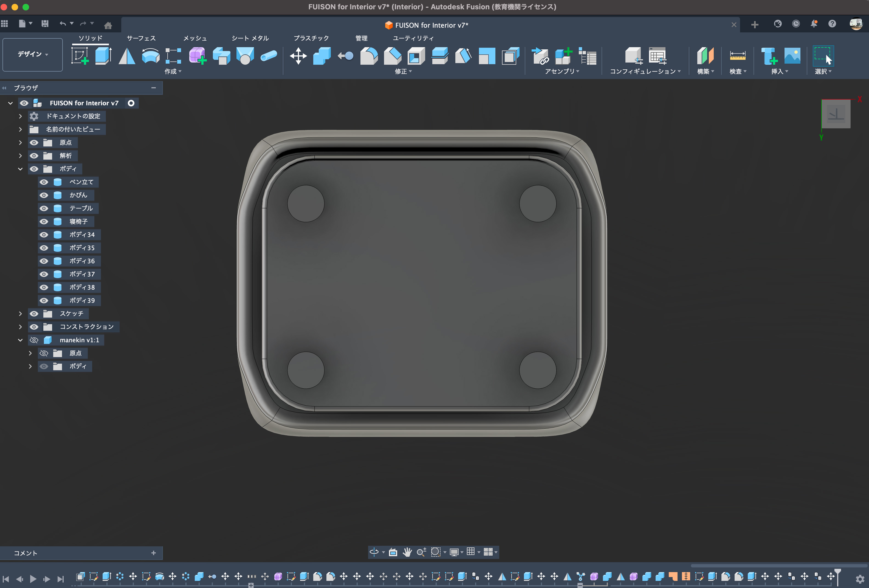
Task: Select the Move/Copy tool icon
Action: coord(298,56)
